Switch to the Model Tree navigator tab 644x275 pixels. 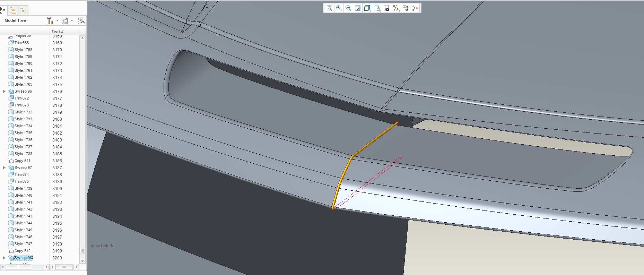click(2, 10)
